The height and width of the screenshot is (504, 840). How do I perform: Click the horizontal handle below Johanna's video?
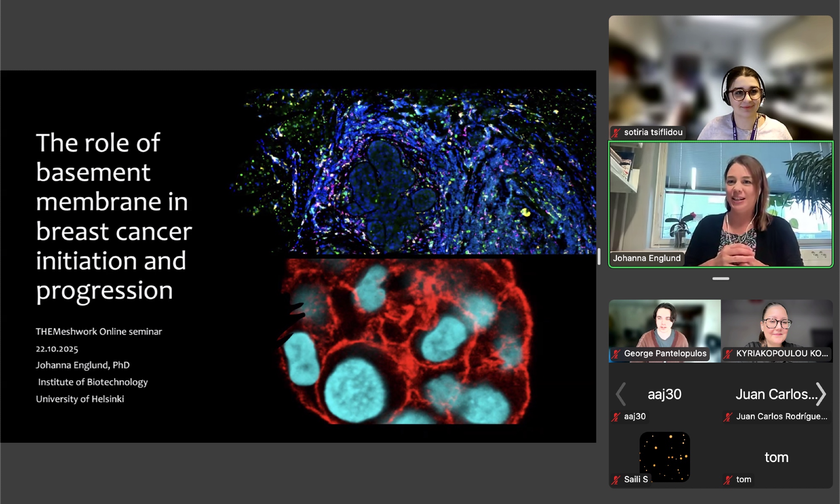(721, 279)
